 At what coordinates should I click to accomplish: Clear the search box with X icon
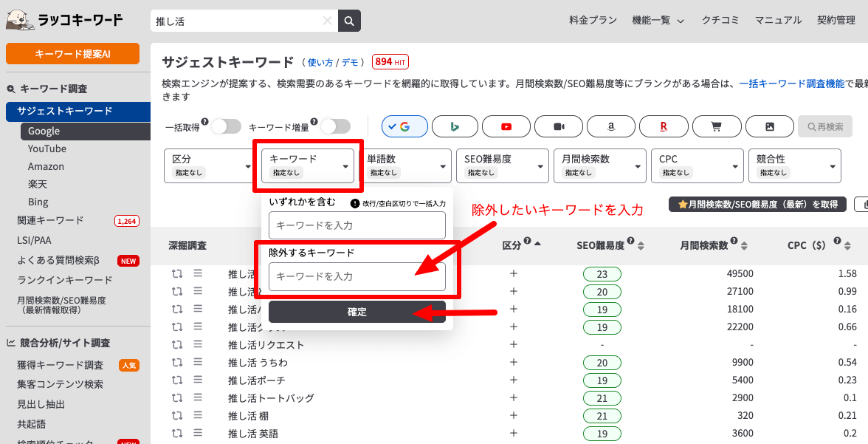(x=327, y=21)
